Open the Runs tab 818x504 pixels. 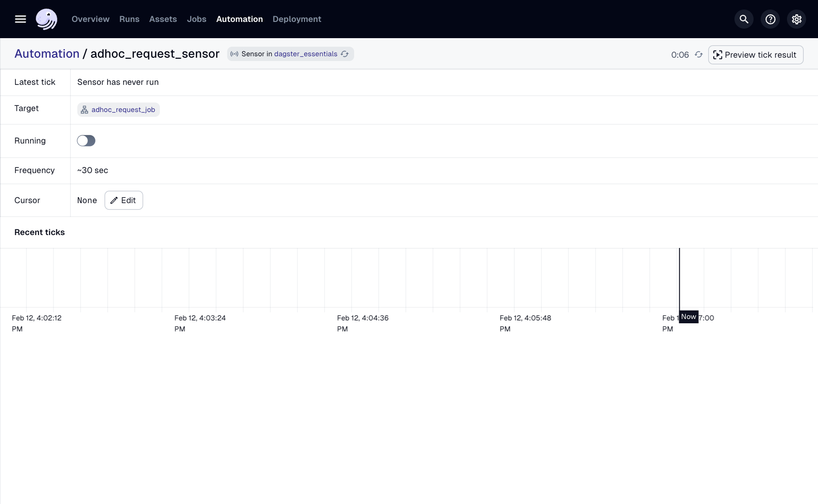point(129,19)
